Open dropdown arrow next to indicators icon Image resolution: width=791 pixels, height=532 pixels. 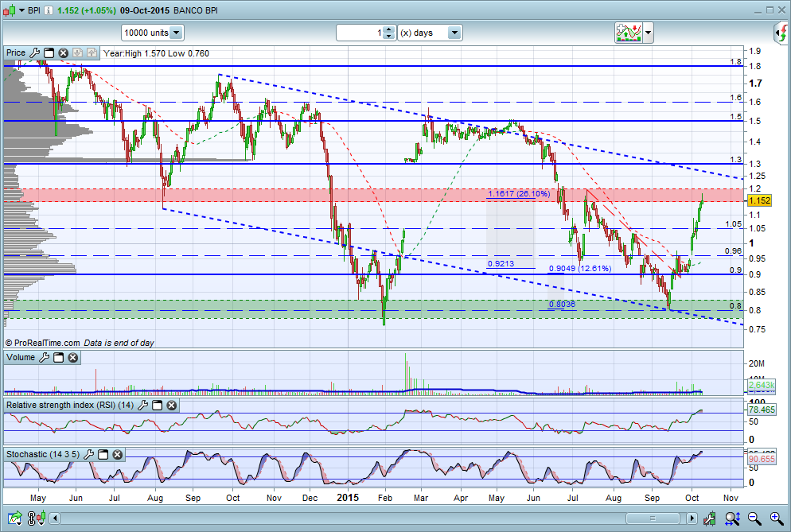click(649, 33)
